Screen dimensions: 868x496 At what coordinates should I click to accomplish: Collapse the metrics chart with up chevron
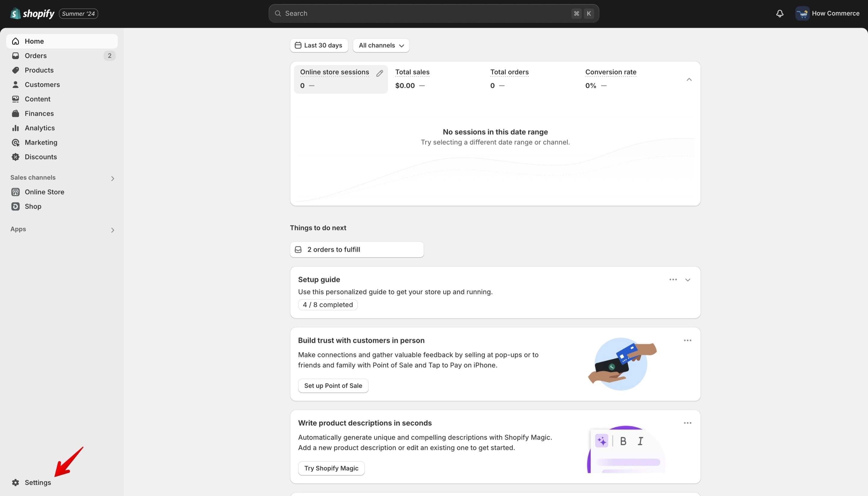689,80
